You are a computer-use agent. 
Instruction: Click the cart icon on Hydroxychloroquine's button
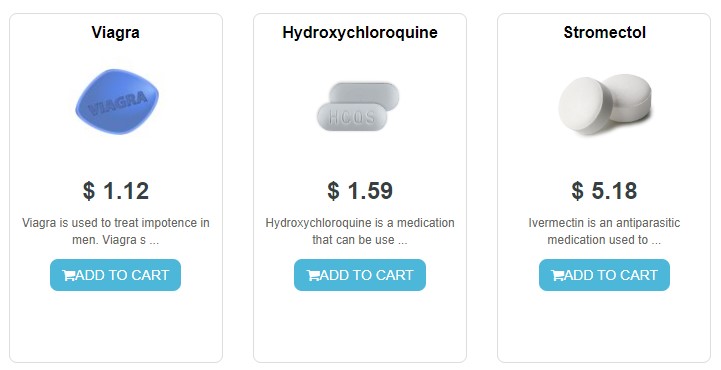[x=313, y=275]
